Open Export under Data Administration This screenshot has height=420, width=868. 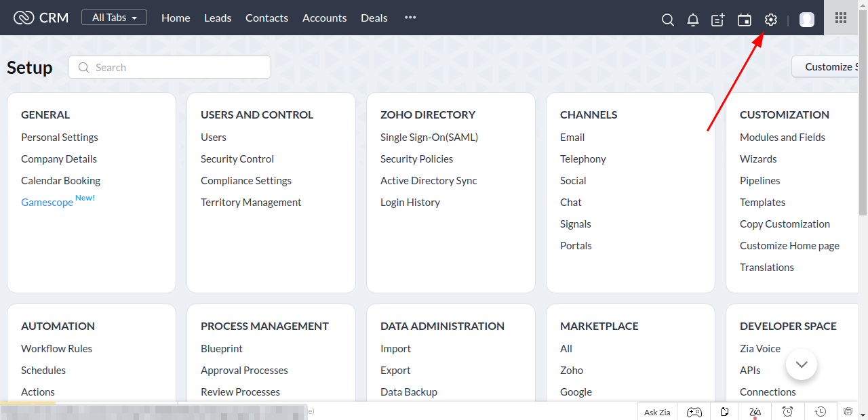(395, 371)
